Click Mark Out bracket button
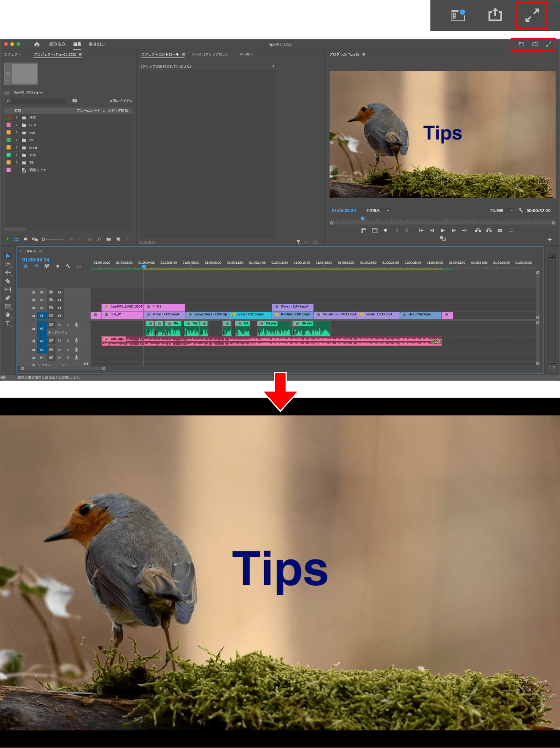 coord(407,231)
